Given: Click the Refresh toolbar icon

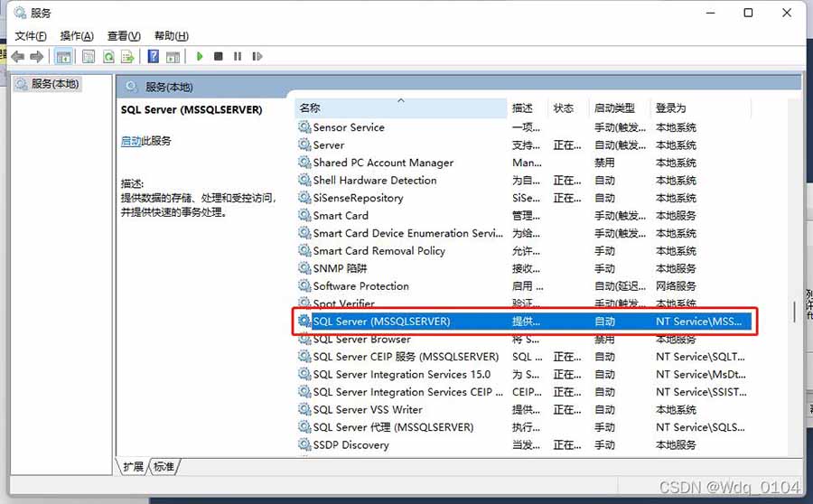Looking at the screenshot, I should (108, 56).
